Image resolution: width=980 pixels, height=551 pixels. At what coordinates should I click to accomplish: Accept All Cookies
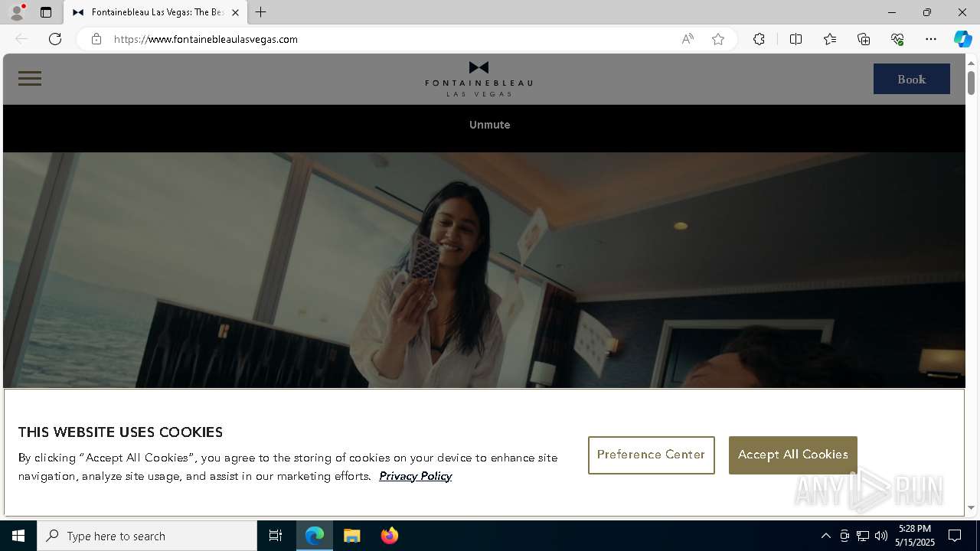click(x=792, y=455)
